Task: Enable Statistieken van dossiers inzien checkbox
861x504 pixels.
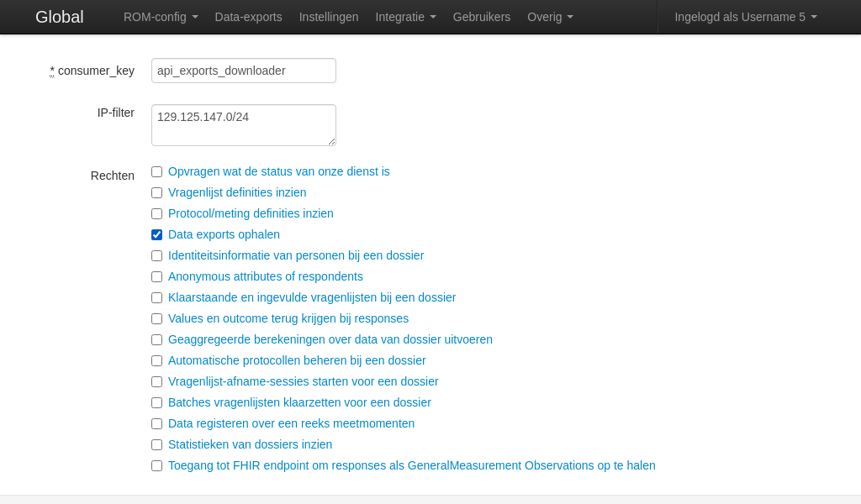Action: click(157, 445)
